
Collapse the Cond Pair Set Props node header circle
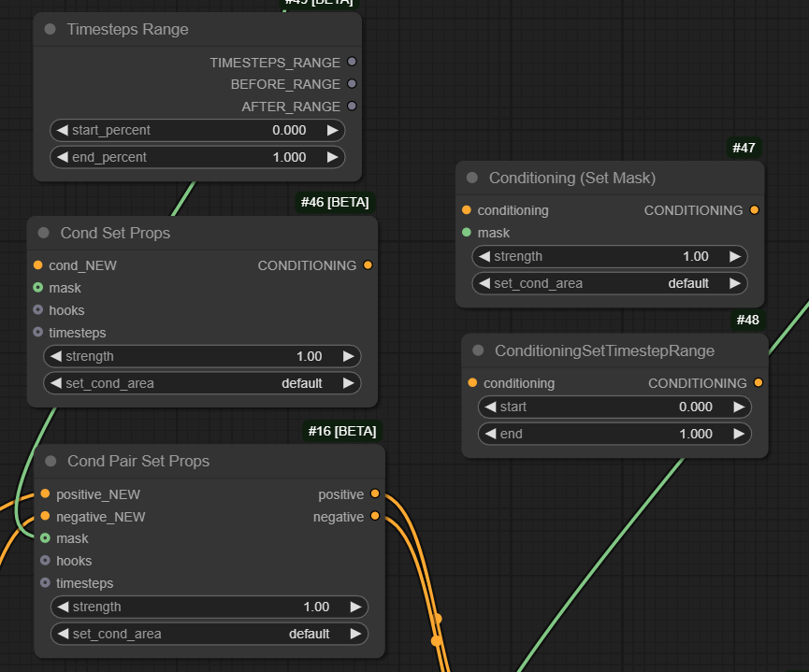tap(49, 461)
